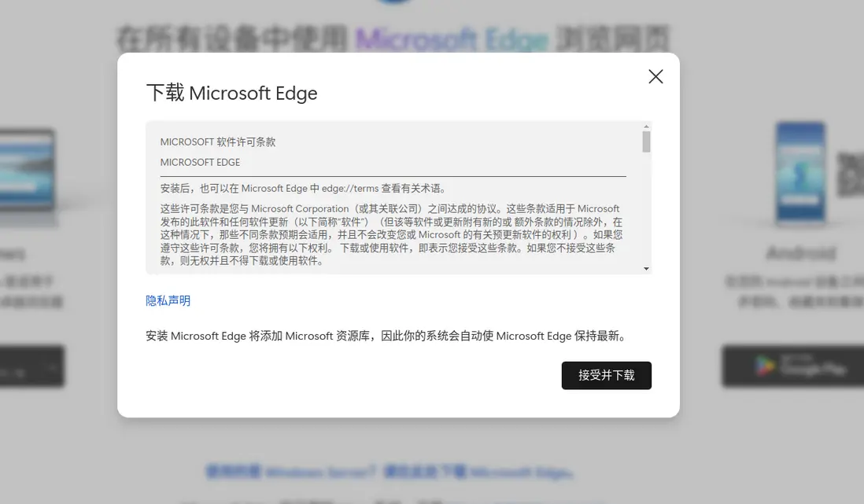Click the license scrollbar down arrow
Image resolution: width=864 pixels, height=504 pixels.
[x=646, y=269]
